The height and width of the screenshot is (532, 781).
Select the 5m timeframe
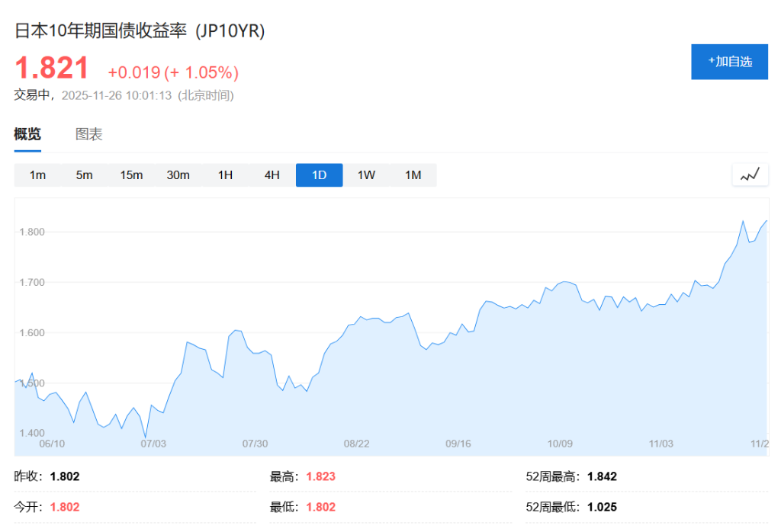(x=84, y=175)
